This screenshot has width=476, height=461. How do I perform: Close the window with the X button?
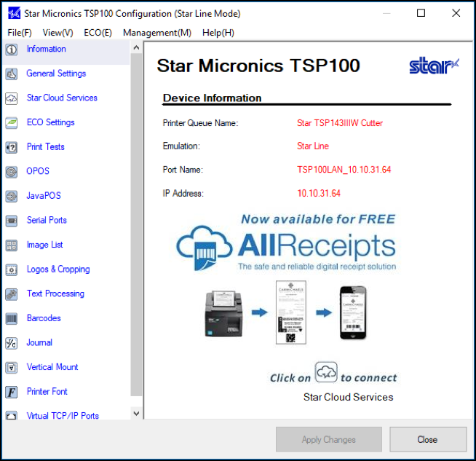(x=456, y=13)
